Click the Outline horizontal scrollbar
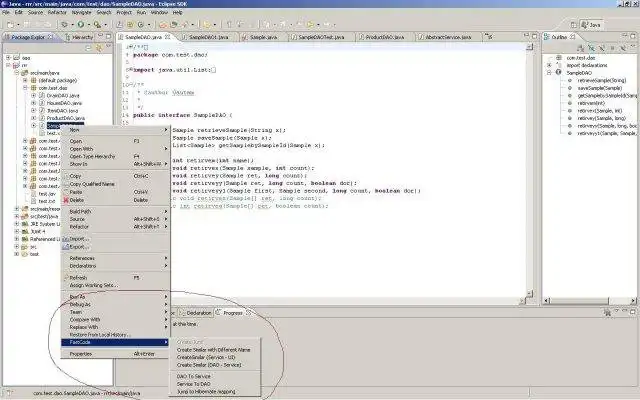Image resolution: width=640 pixels, height=400 pixels. click(590, 301)
